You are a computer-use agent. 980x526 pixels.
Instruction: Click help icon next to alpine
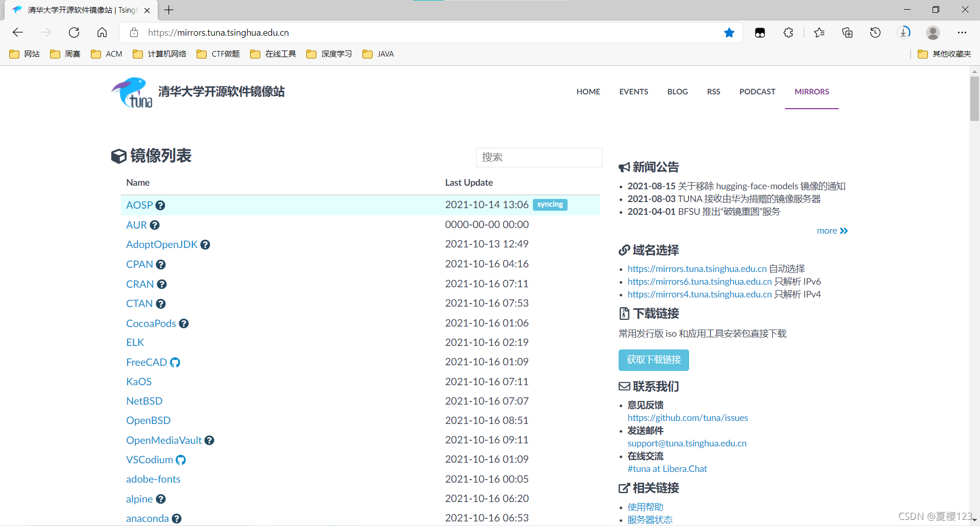pyautogui.click(x=161, y=499)
